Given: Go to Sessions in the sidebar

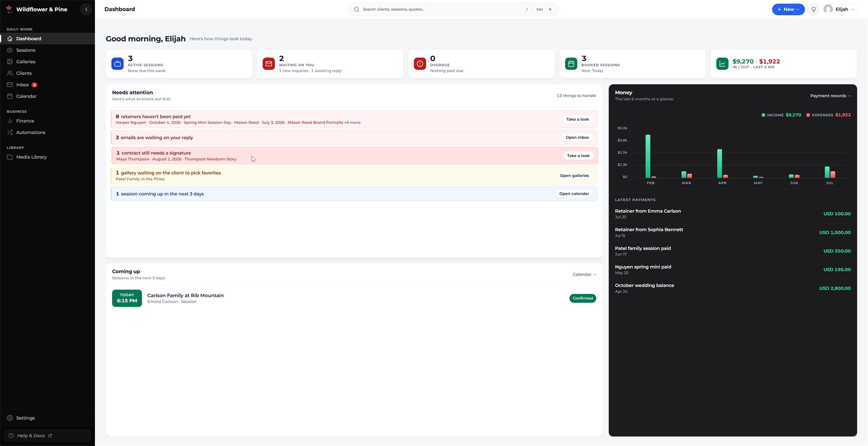Looking at the screenshot, I should [x=47, y=50].
